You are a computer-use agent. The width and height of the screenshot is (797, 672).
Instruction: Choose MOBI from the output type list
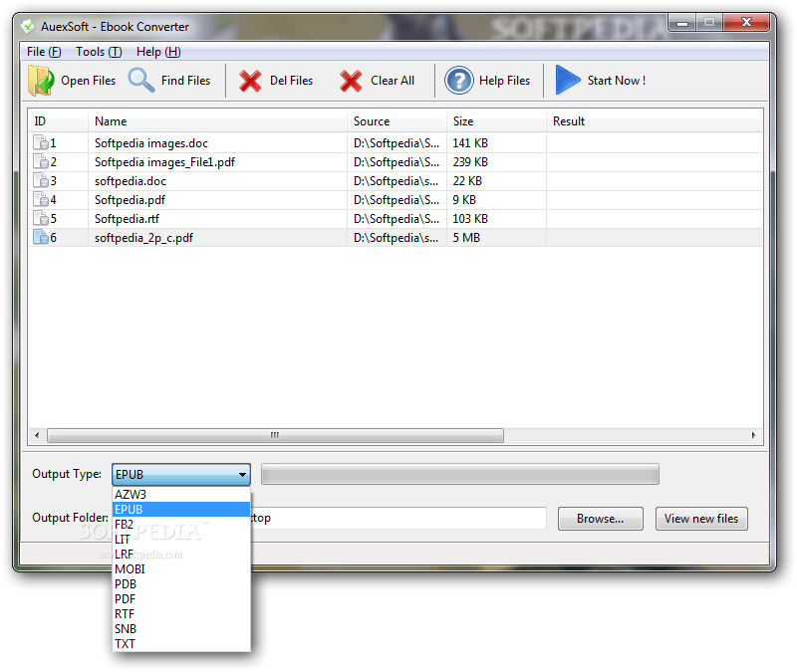coord(181,568)
